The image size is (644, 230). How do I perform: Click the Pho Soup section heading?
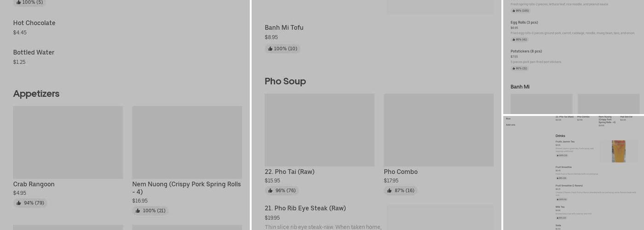coord(285,81)
